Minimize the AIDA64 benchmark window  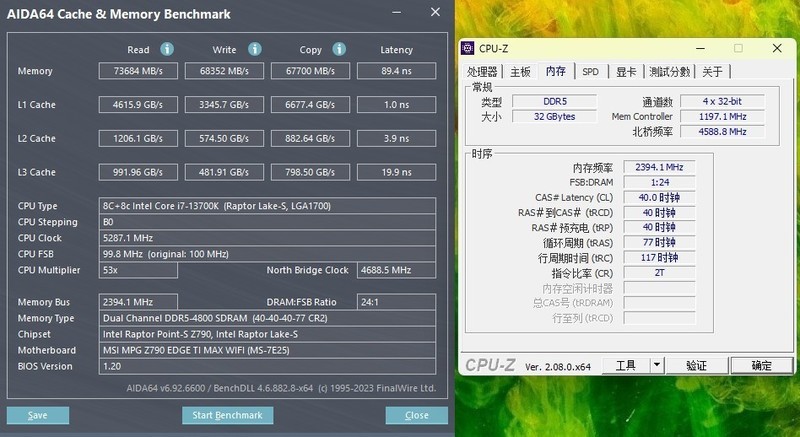click(x=396, y=12)
